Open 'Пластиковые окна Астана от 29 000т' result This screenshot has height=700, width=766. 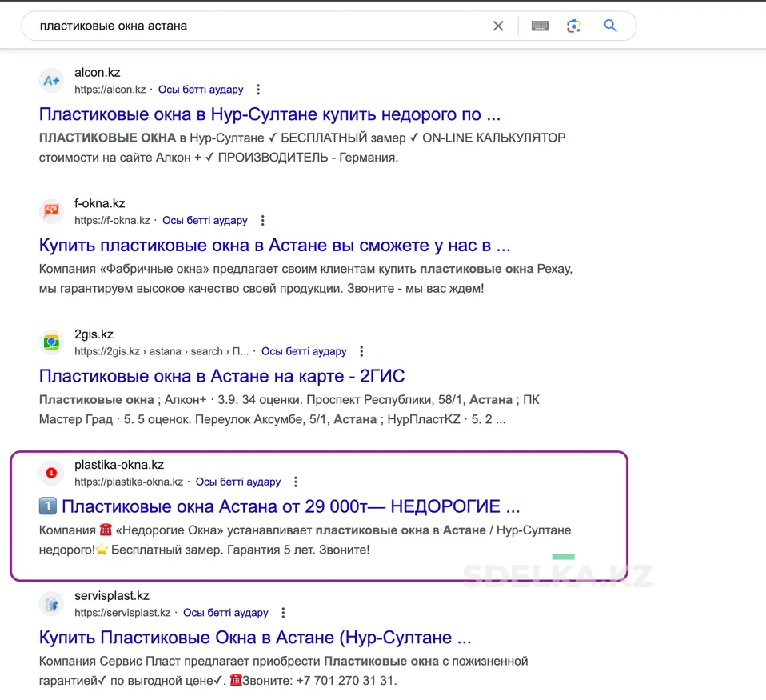[279, 506]
